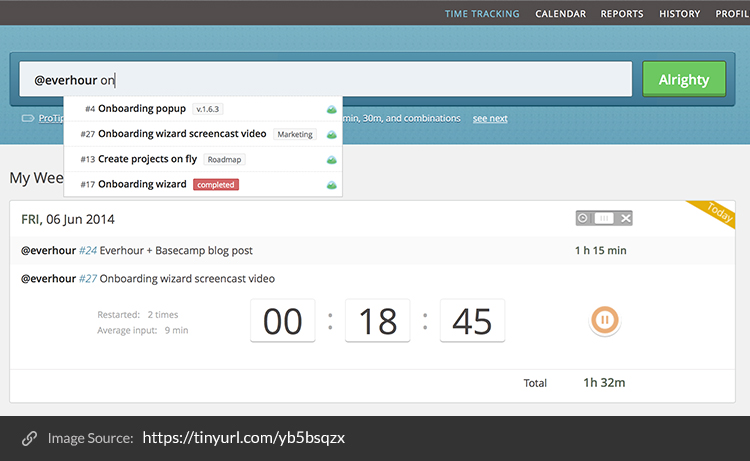Click the @everhour project on the blog post entry
750x461 pixels.
[x=48, y=251]
